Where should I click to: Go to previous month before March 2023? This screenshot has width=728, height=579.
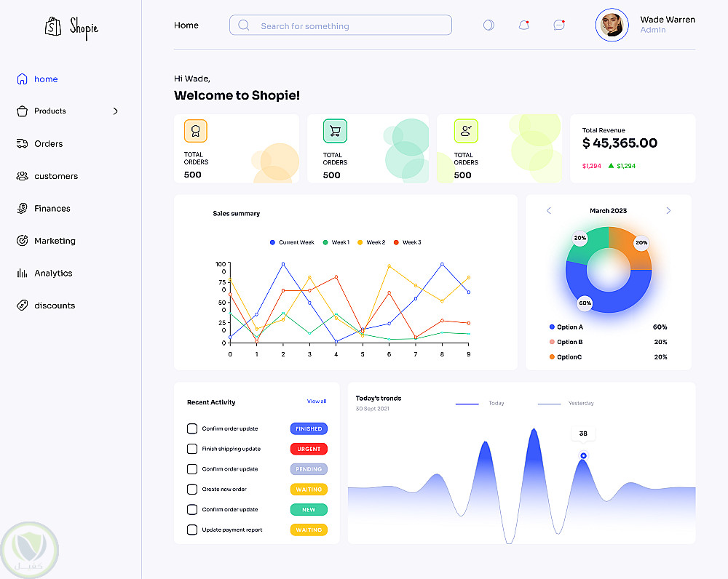click(x=549, y=211)
